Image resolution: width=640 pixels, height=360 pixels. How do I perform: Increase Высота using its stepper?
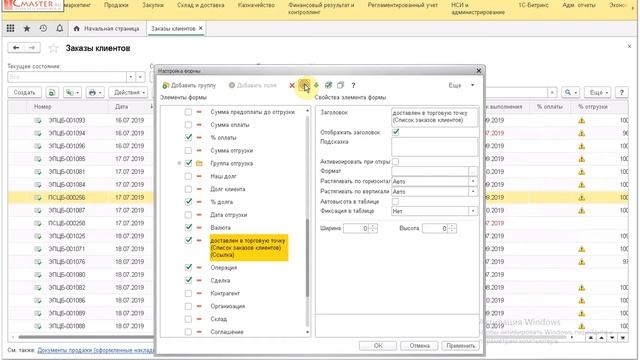tap(452, 226)
